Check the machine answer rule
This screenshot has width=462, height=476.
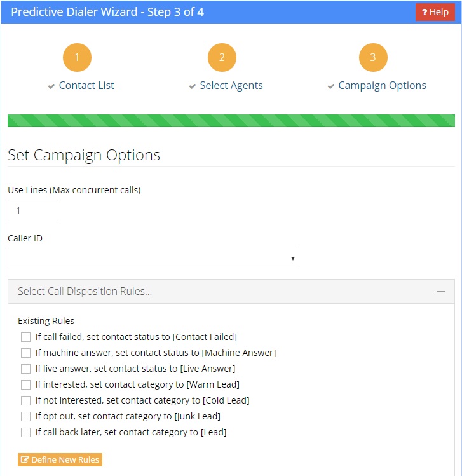point(26,353)
